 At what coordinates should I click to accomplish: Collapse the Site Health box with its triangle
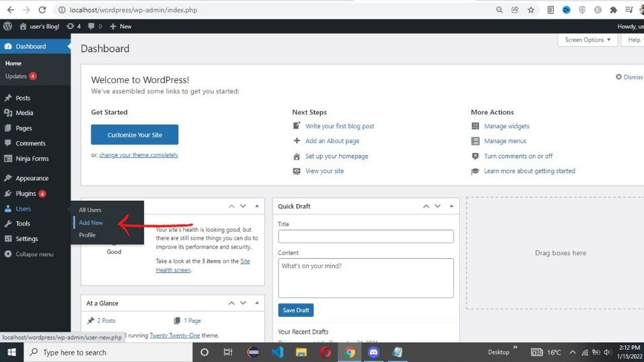point(257,206)
